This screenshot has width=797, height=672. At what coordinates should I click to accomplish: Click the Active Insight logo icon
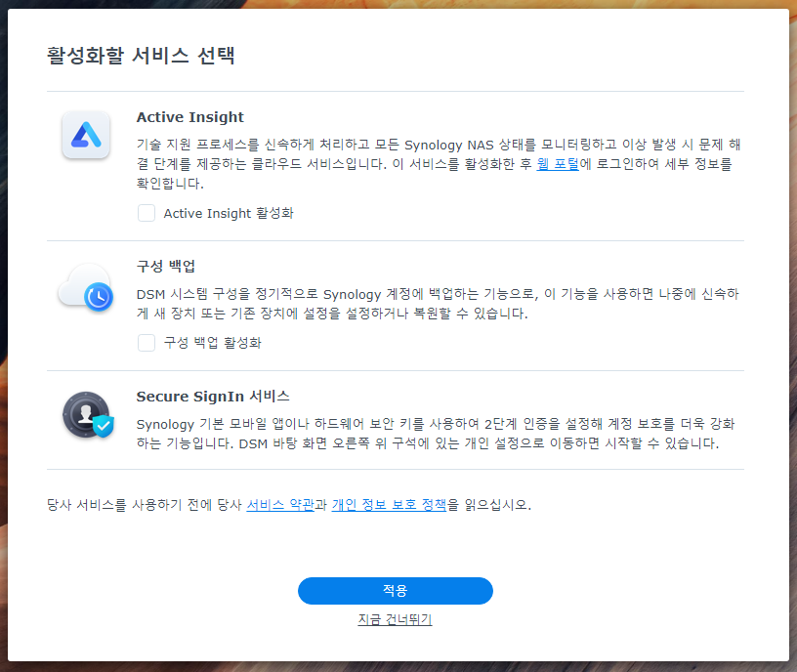pyautogui.click(x=86, y=135)
